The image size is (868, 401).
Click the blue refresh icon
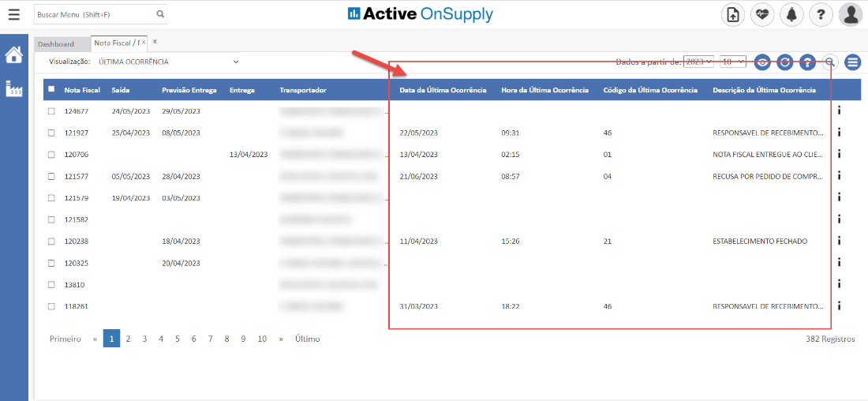click(784, 62)
